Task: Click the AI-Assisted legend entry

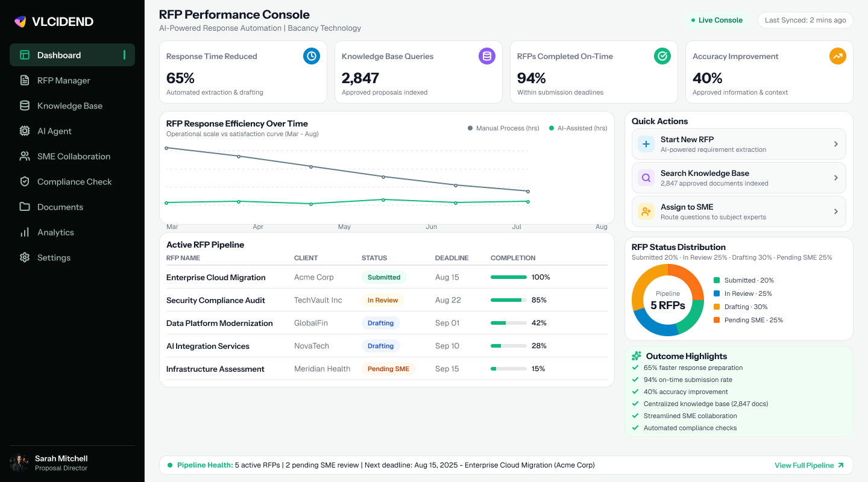Action: coord(578,128)
